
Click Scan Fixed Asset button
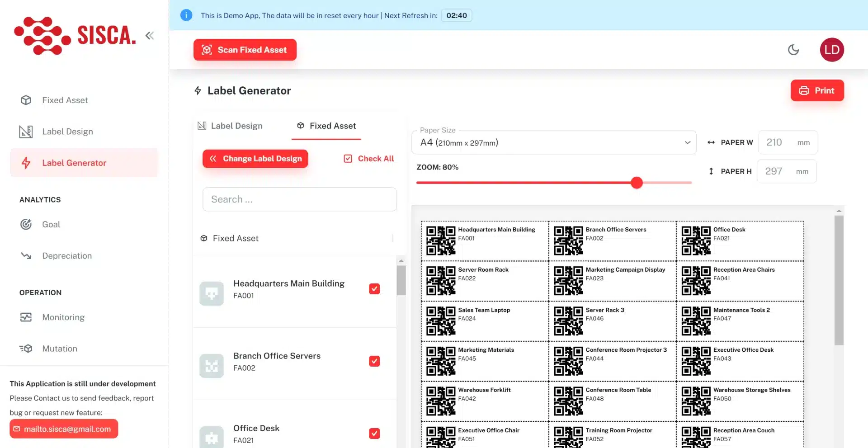point(245,50)
